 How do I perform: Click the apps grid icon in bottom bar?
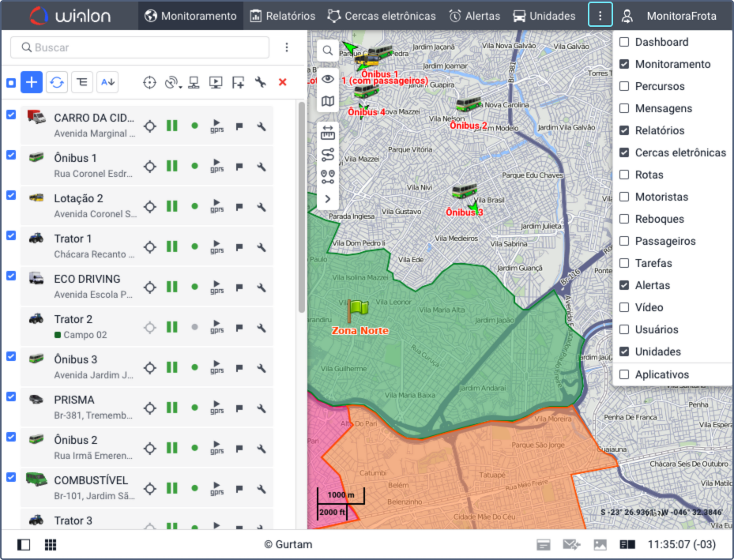pos(51,544)
